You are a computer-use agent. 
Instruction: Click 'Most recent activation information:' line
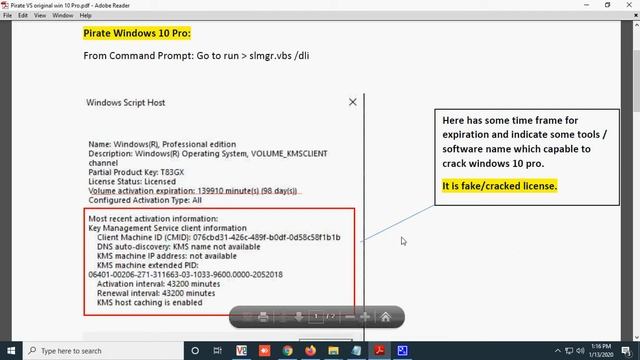click(153, 219)
